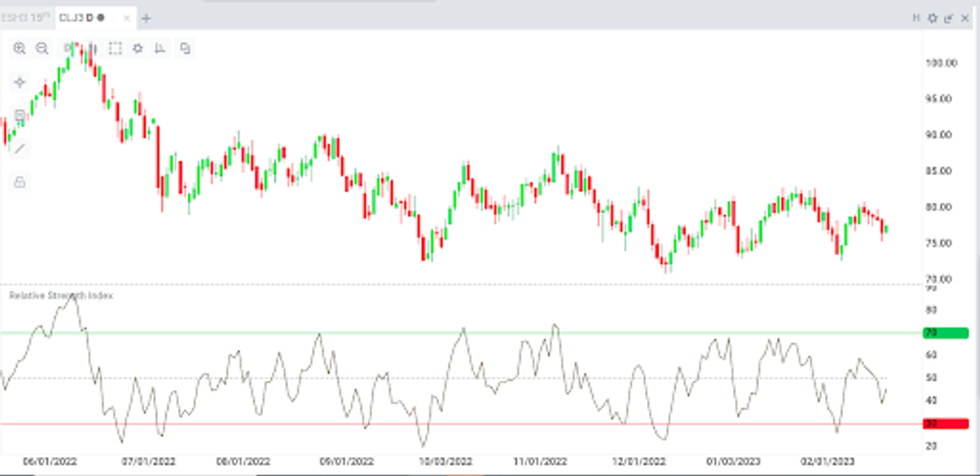Add a new chart tab with plus
This screenshot has width=980, height=476.
pyautogui.click(x=146, y=18)
